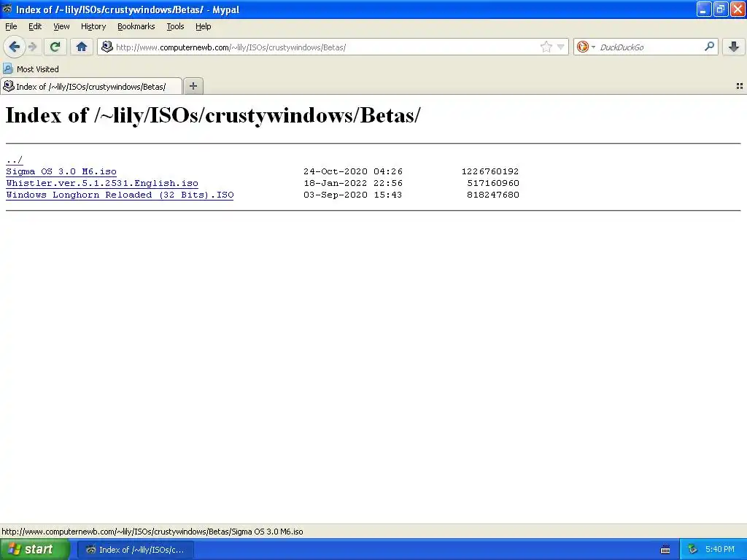Screen dimensions: 747x560
Task: Click the date 24-Oct-2020 04:26
Action: [x=353, y=171]
